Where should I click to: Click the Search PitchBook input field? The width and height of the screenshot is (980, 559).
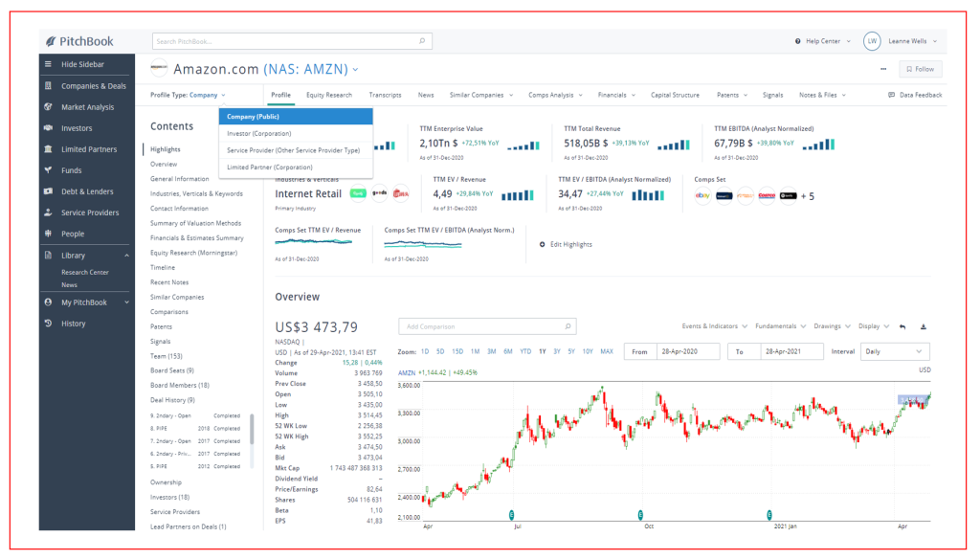(292, 41)
